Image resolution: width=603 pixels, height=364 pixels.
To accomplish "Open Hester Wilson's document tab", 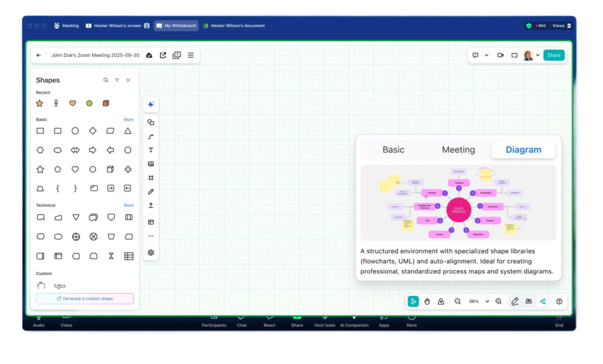I will (x=234, y=25).
